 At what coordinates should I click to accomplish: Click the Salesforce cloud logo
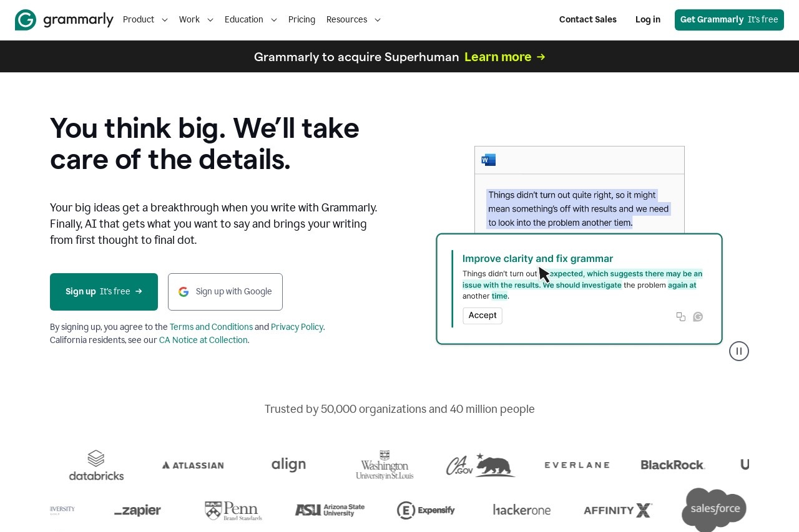click(714, 510)
